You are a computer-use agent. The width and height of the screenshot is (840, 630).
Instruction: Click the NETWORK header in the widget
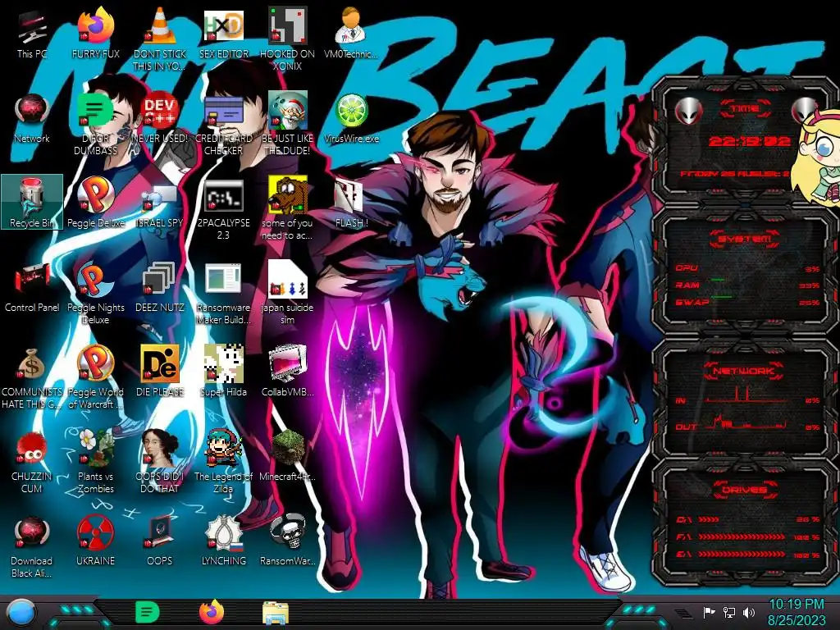[x=745, y=370]
